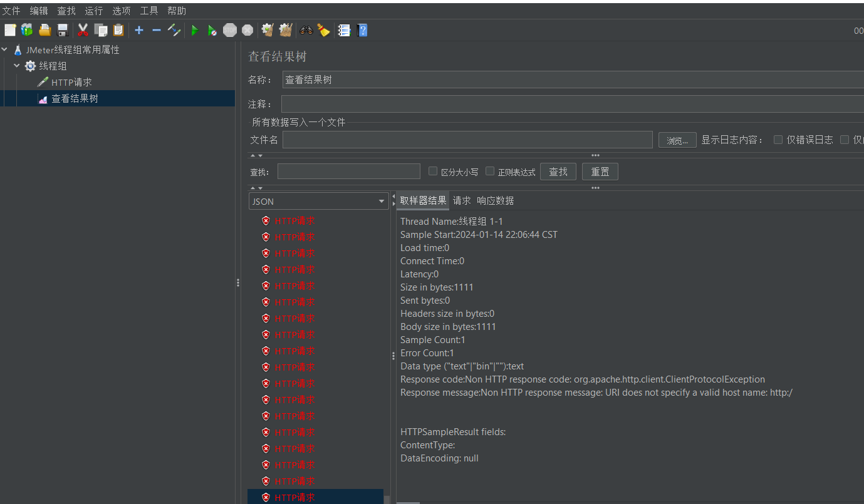864x504 pixels.
Task: Click the Toggle enable/disable icon
Action: coord(174,30)
